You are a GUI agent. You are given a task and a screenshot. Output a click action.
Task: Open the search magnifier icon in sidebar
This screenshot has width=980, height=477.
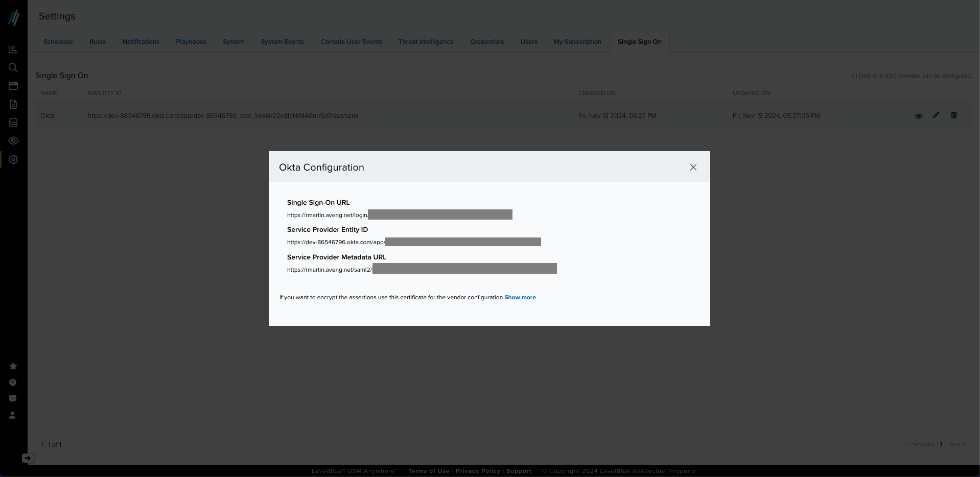(13, 67)
